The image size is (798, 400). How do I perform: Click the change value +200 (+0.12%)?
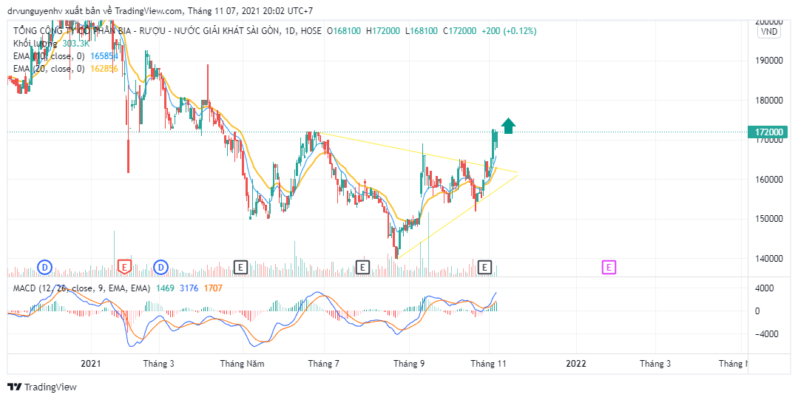click(509, 31)
